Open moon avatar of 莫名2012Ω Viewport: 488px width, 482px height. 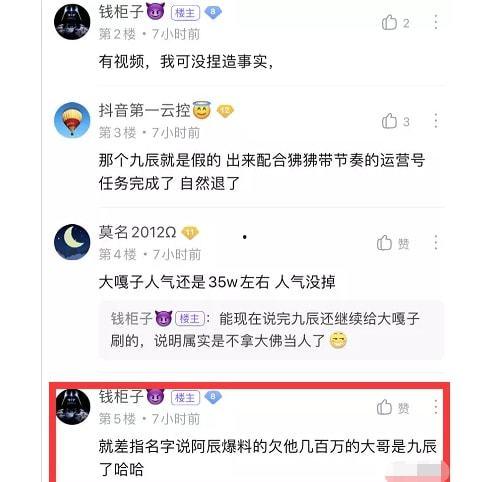(72, 242)
